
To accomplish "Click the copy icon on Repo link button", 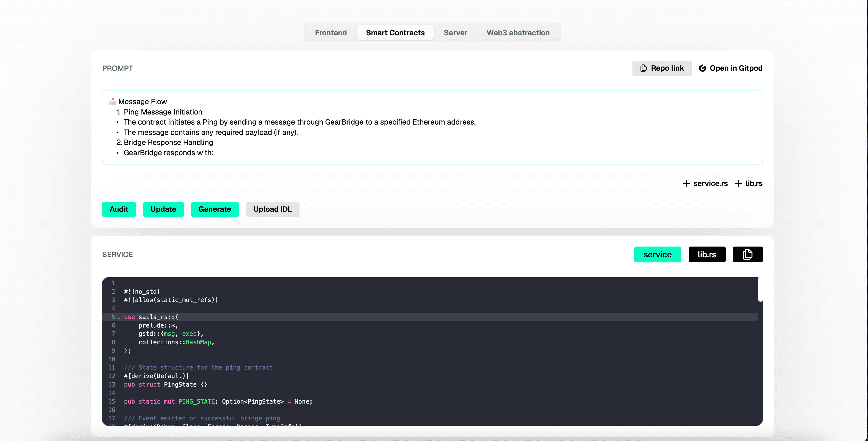I will pyautogui.click(x=644, y=68).
